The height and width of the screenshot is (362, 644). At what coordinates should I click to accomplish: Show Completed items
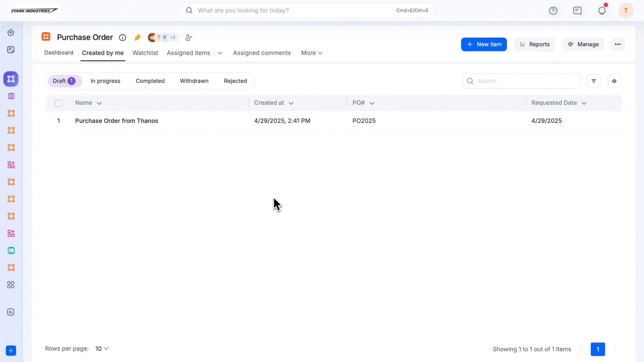[150, 81]
